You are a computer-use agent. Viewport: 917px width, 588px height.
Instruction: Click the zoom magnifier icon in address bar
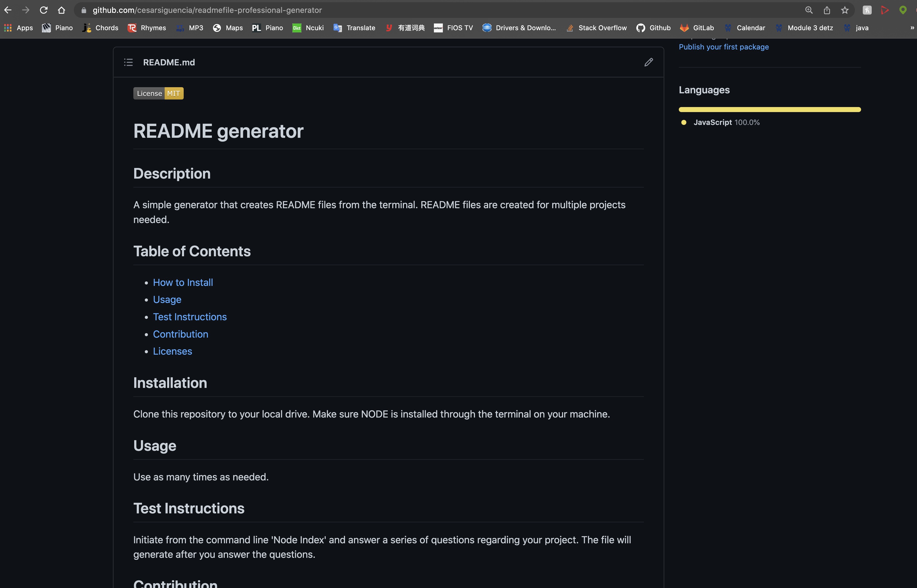pos(809,10)
